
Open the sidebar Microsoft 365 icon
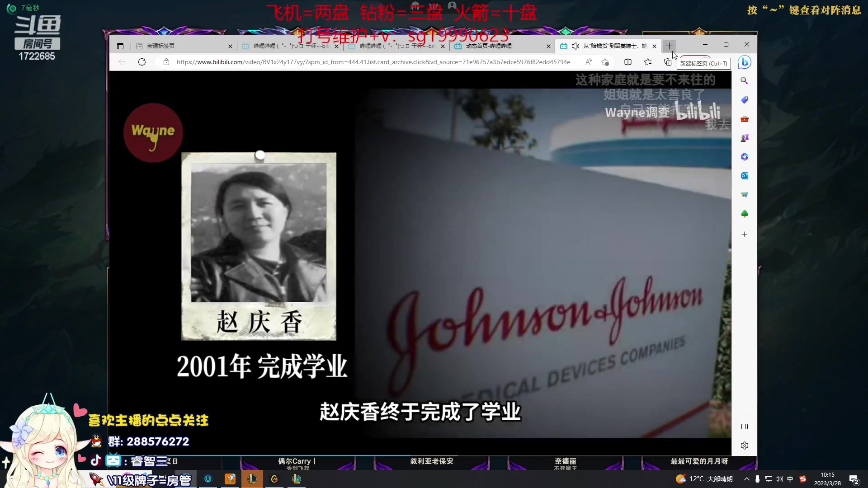coord(744,157)
